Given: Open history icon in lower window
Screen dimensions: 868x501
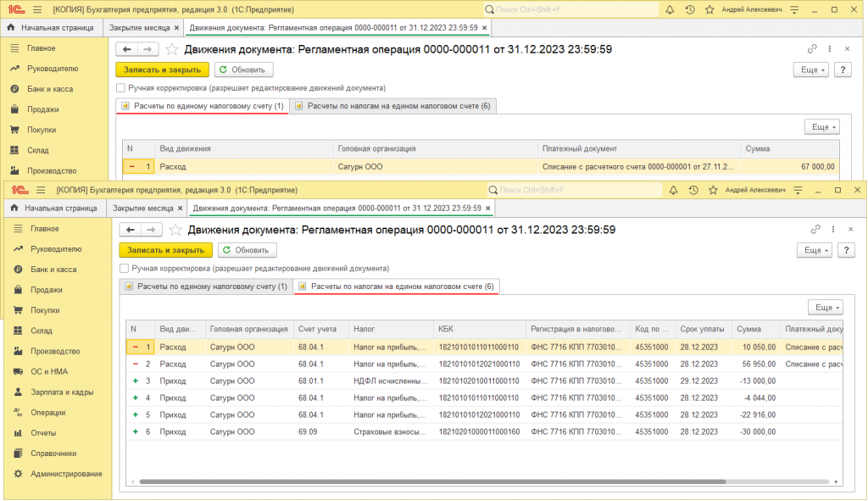Looking at the screenshot, I should [693, 190].
